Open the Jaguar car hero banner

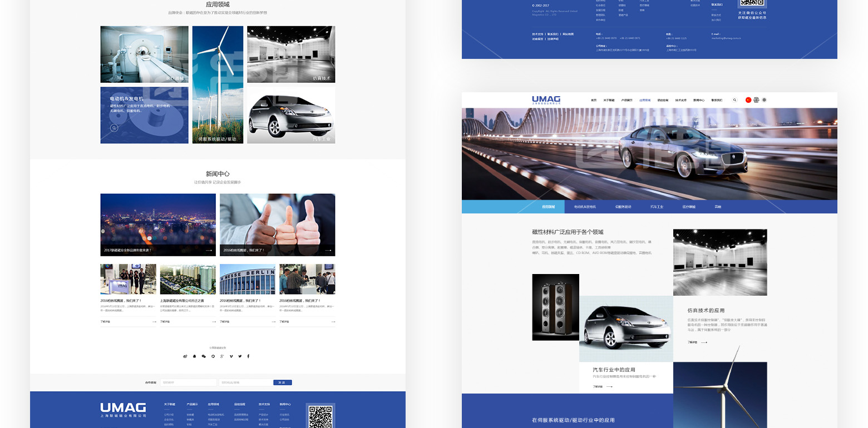click(649, 154)
